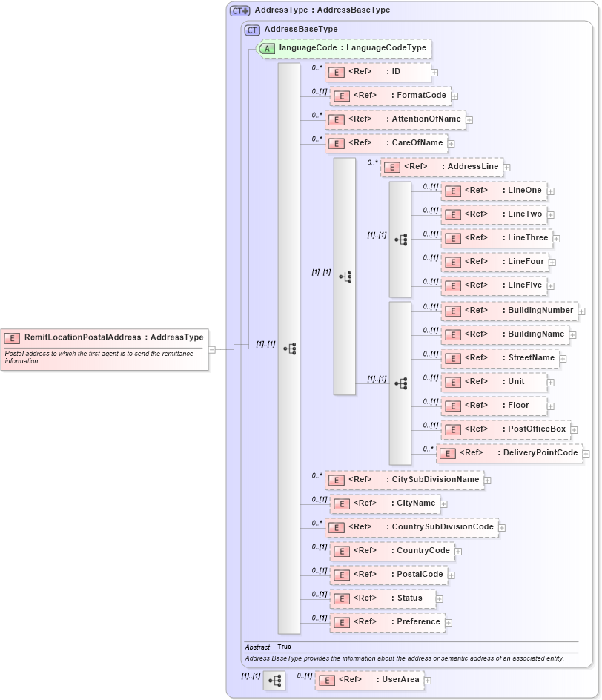
Task: Expand the UserArea element
Action: click(x=429, y=679)
